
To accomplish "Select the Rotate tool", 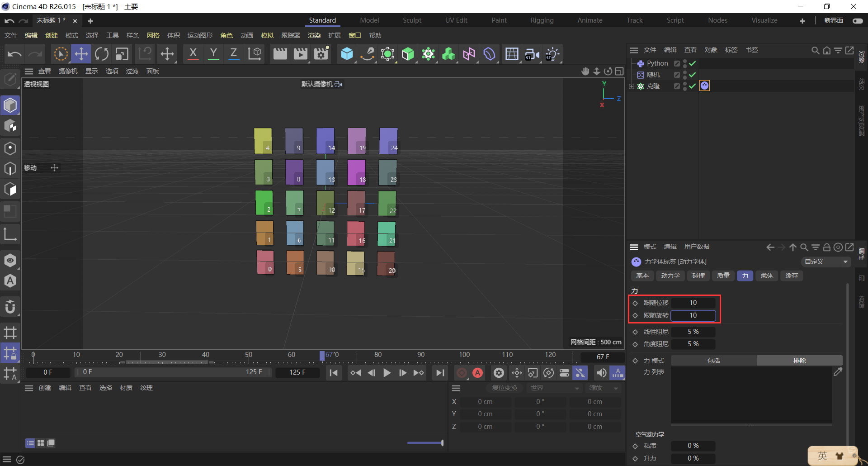I will [x=102, y=54].
